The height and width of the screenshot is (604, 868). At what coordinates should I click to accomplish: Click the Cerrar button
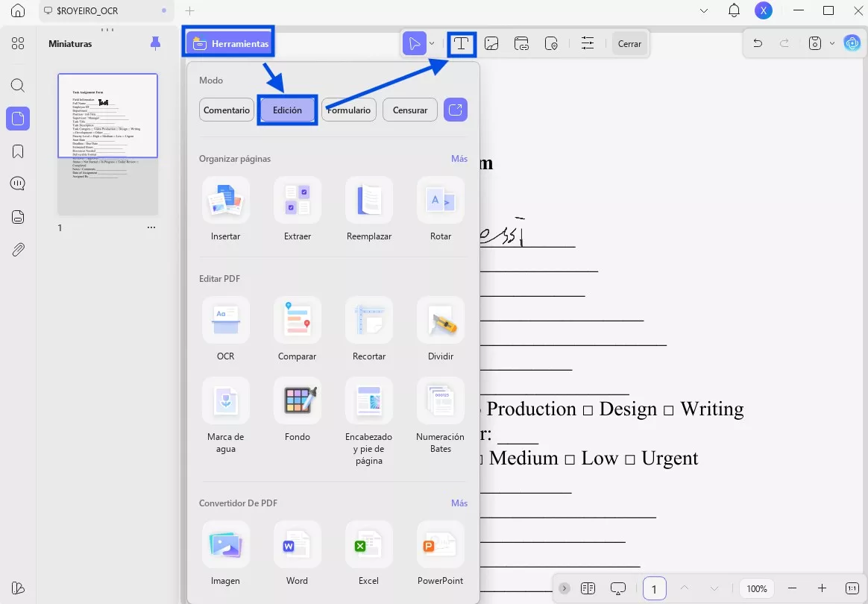(629, 44)
